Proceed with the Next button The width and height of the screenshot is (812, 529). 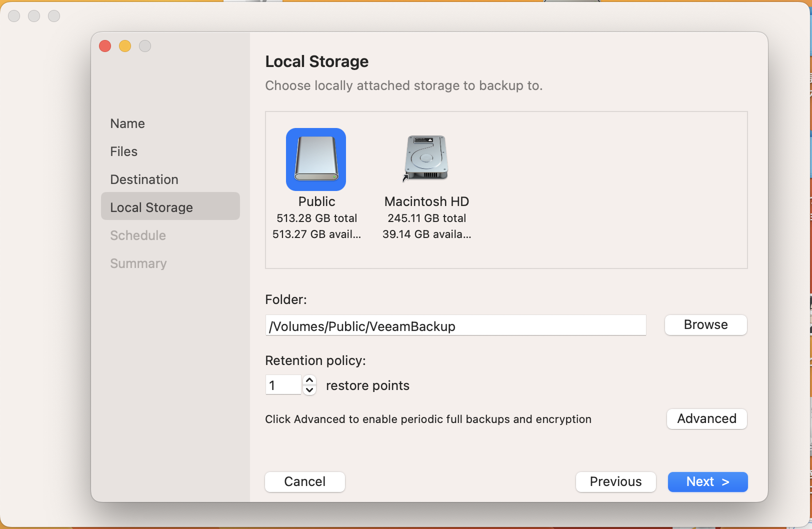707,482
